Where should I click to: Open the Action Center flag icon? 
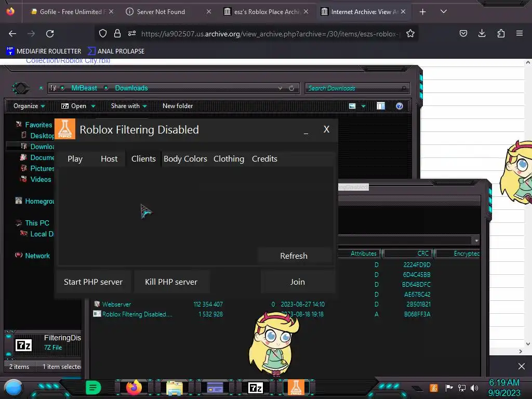tap(449, 388)
